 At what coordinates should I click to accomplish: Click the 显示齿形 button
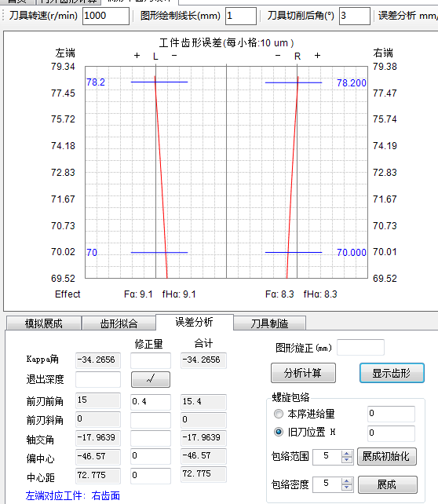(392, 373)
